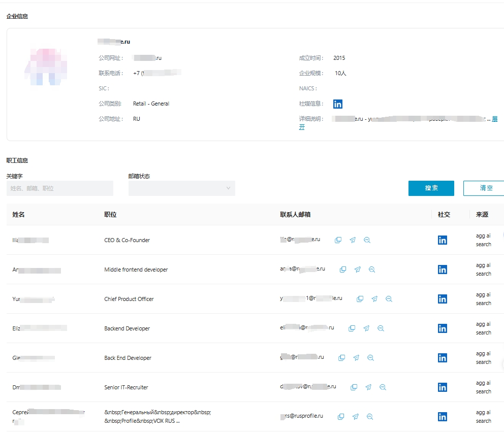This screenshot has height=436, width=504.
Task: Send email to the Middle frontend developer
Action: 357,270
